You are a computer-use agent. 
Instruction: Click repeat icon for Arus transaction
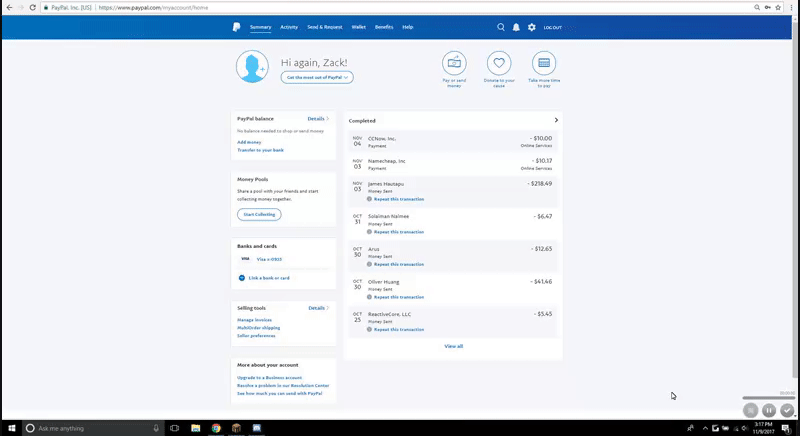point(369,264)
